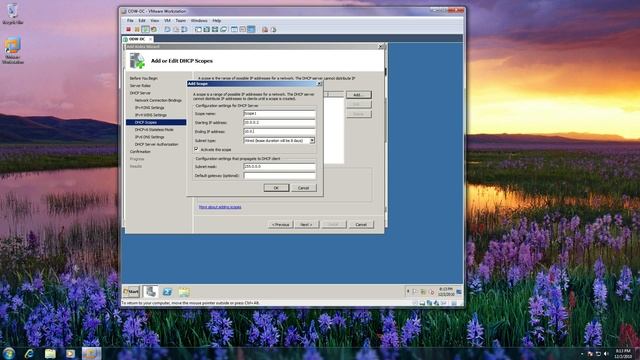
Task: Select the VM tab below the toolbar
Action: coord(138,39)
